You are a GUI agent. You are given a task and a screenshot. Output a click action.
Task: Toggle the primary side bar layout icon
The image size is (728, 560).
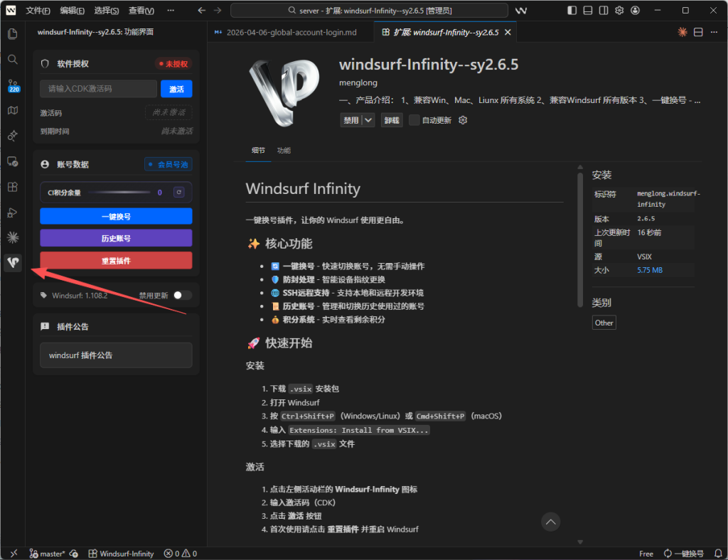pos(572,10)
